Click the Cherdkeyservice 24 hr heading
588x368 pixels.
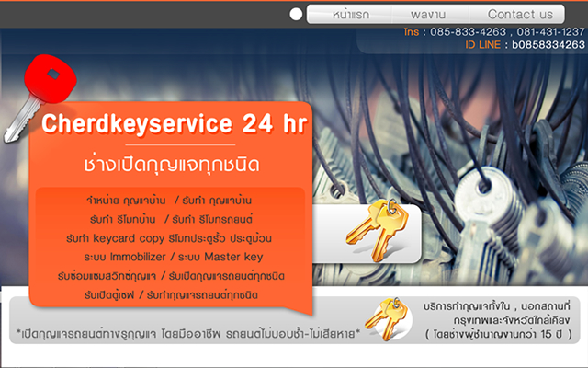[x=175, y=123]
